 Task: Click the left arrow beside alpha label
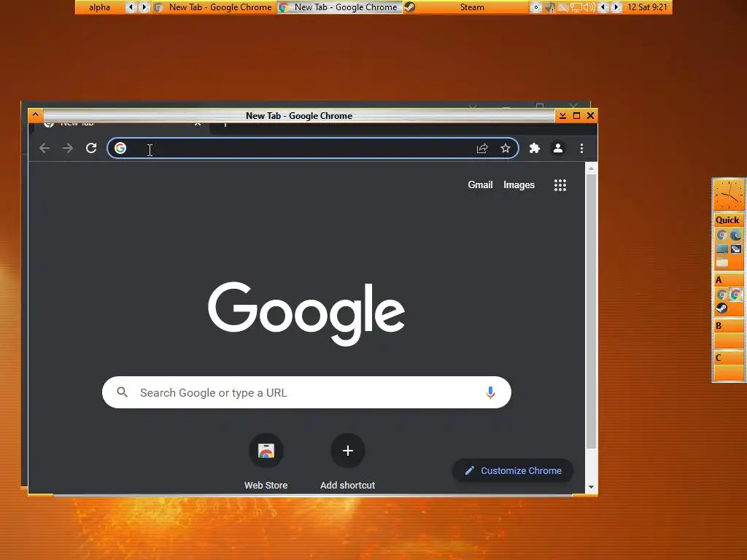130,7
